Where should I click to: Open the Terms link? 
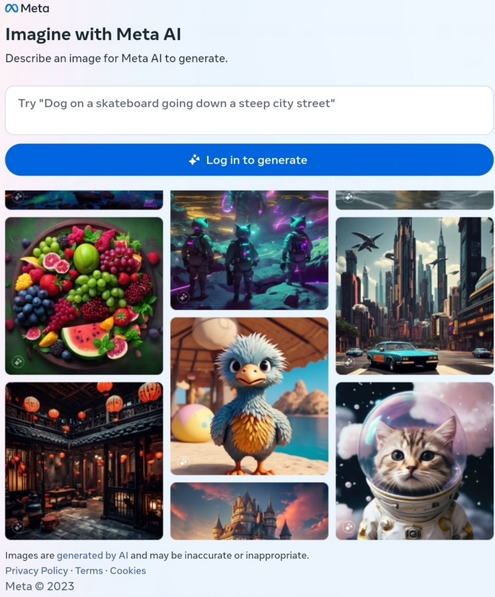tap(89, 571)
